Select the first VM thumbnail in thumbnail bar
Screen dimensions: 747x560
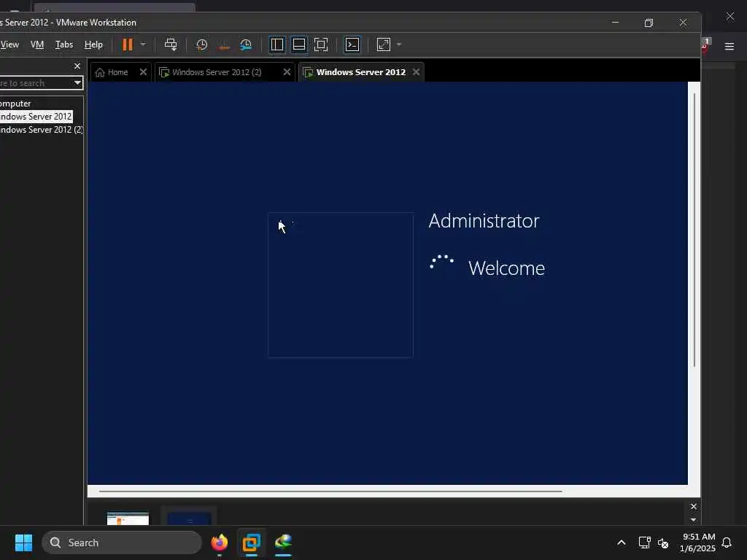(x=128, y=518)
